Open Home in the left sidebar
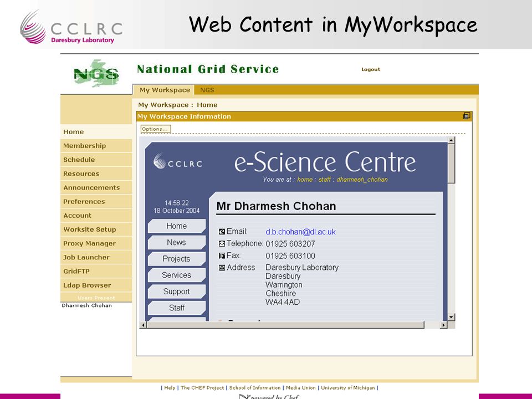Screen dimensions: 532x399 pos(96,132)
